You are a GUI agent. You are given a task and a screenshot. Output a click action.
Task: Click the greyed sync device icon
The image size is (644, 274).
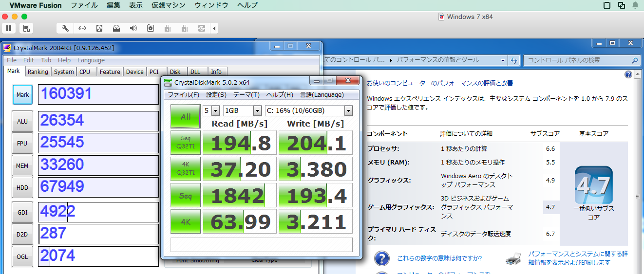click(201, 28)
